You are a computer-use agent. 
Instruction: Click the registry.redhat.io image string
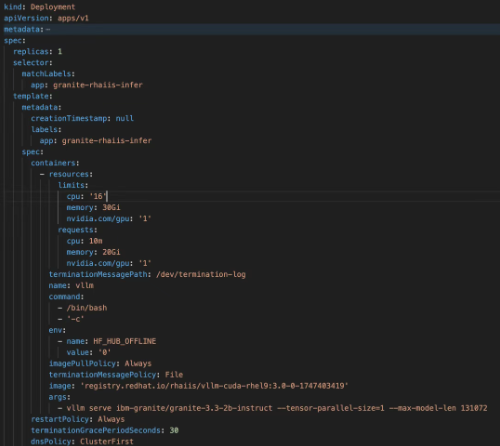(x=215, y=386)
